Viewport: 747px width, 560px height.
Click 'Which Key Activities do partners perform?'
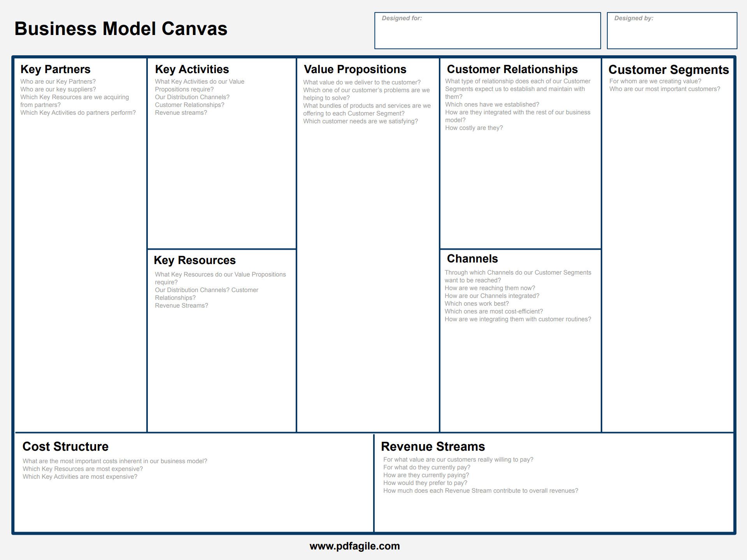78,113
